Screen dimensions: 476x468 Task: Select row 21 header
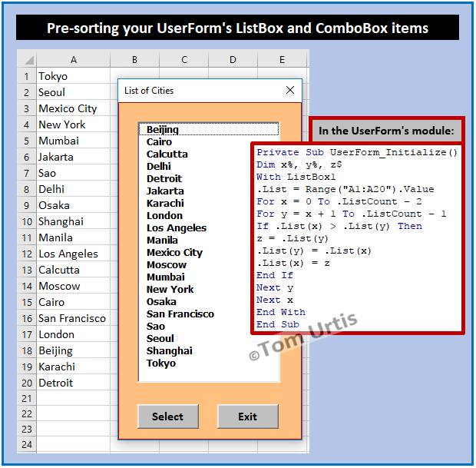(27, 398)
